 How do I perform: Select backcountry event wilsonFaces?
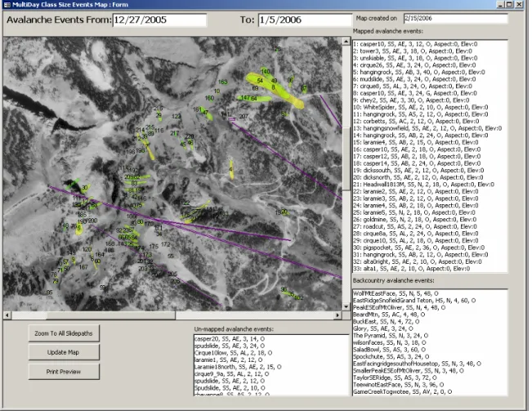tap(390, 342)
